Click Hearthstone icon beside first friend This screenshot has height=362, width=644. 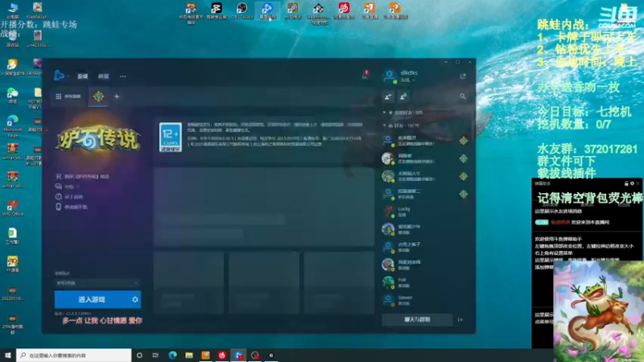tap(464, 141)
